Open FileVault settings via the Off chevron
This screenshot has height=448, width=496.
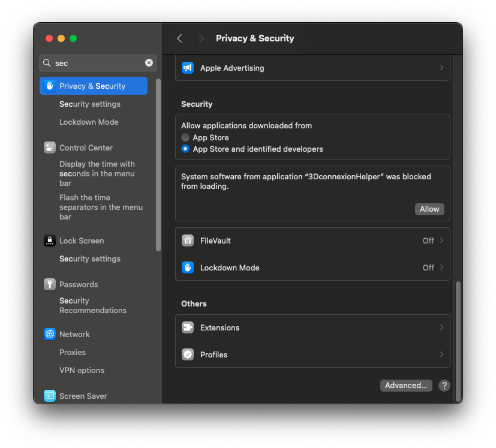pos(441,240)
